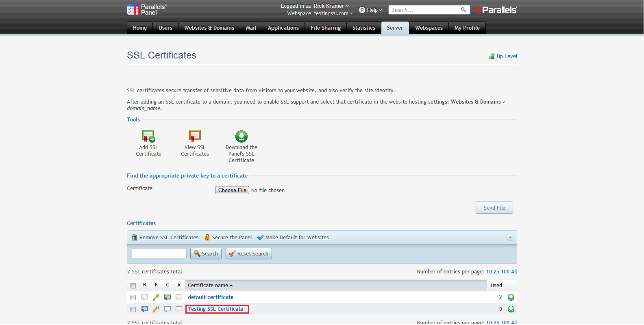Click the Make Default for Websites checkmark icon
Screen dimensions: 644x325
tap(261, 237)
